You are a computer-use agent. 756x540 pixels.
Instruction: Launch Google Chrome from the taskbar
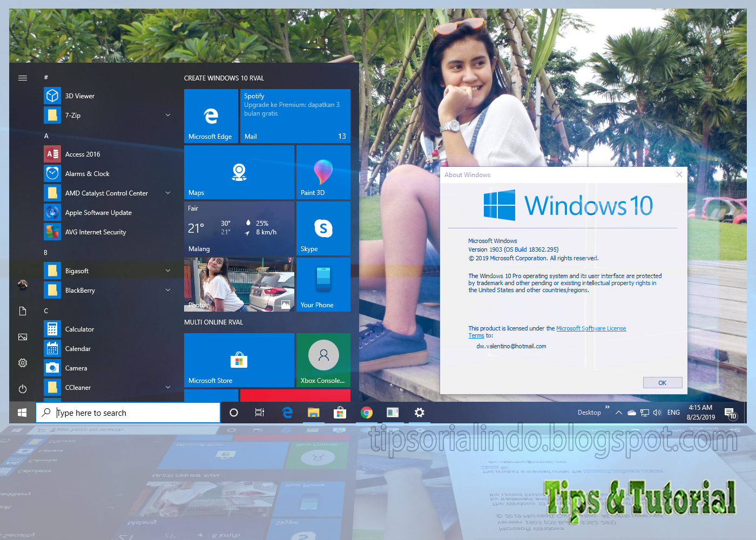click(367, 413)
